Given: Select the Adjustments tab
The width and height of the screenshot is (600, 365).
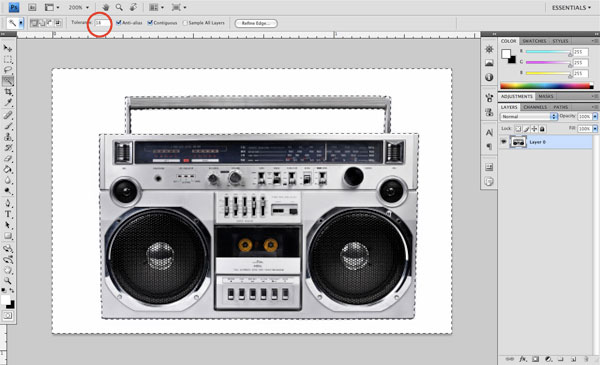Looking at the screenshot, I should pos(517,96).
